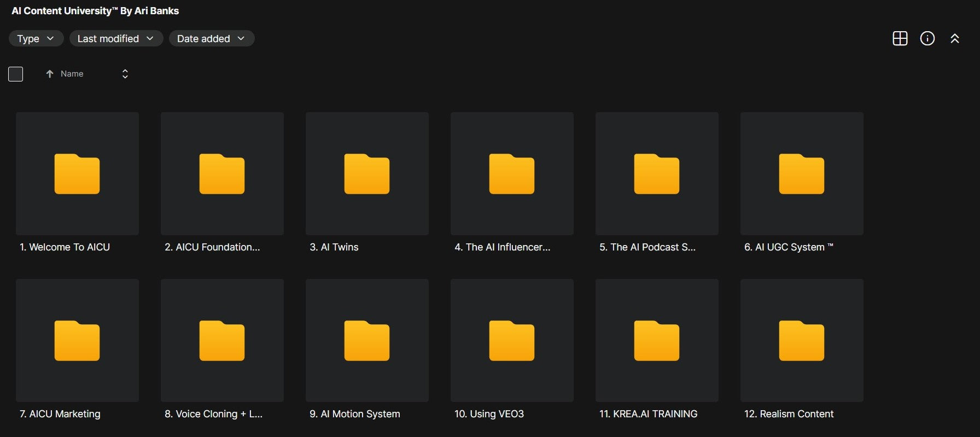Image resolution: width=980 pixels, height=437 pixels.
Task: Open the 7. AICU Marketing folder icon
Action: tap(77, 341)
